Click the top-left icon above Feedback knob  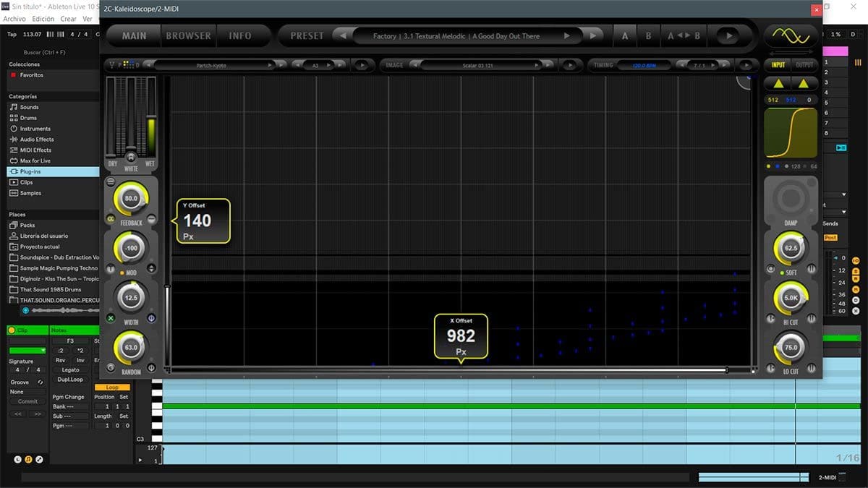pyautogui.click(x=111, y=182)
